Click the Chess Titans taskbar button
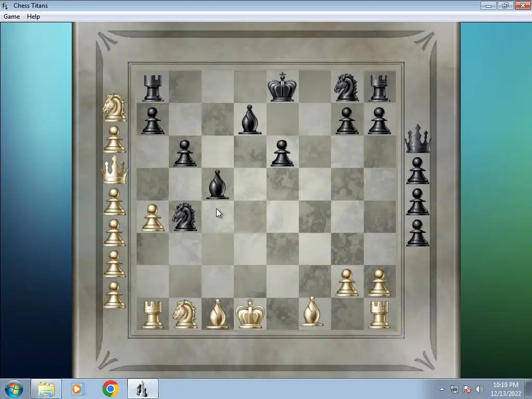 tap(142, 389)
